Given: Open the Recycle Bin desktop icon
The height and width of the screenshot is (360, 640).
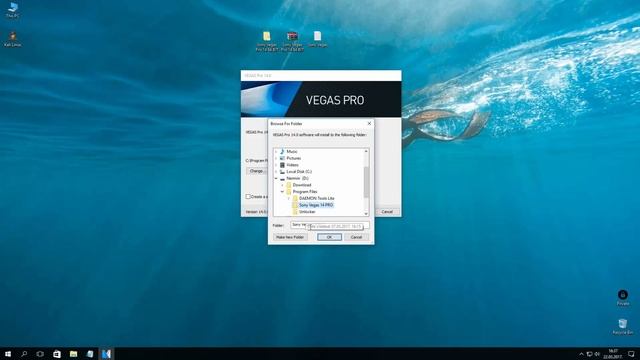Looking at the screenshot, I should pyautogui.click(x=622, y=327).
